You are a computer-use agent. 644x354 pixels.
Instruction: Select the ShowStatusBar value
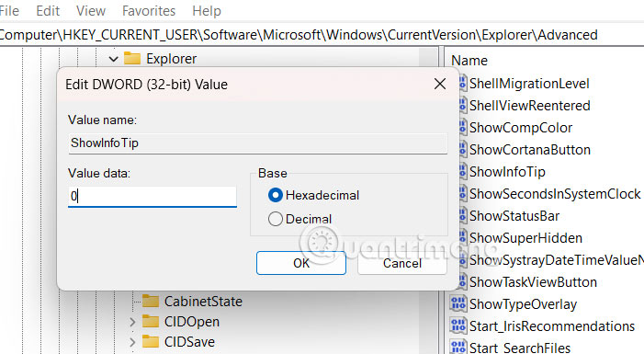point(514,216)
